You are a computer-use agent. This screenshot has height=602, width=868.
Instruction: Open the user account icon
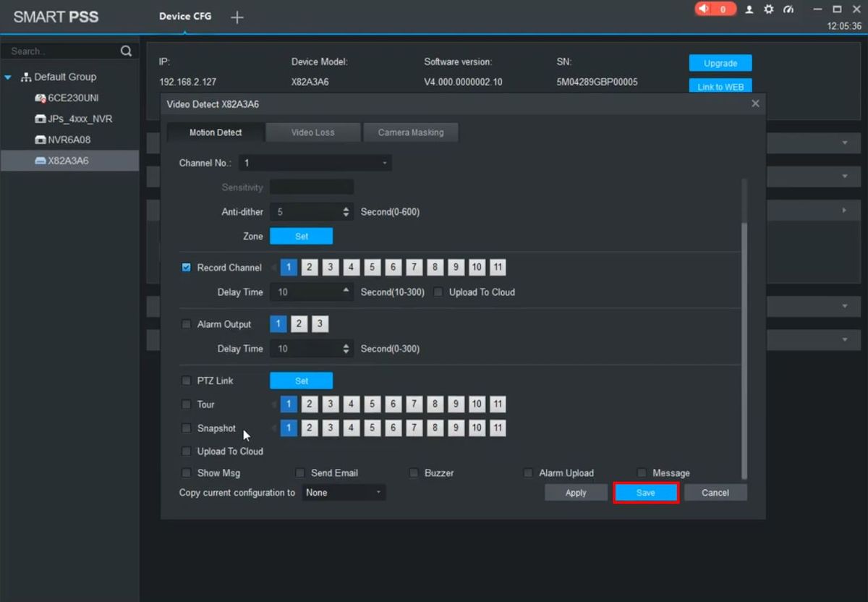click(x=749, y=9)
